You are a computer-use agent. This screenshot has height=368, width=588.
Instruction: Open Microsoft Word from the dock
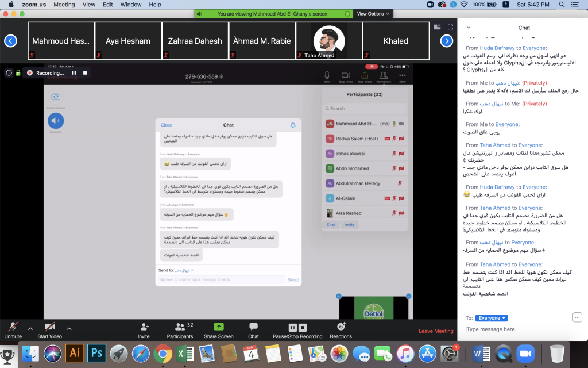pyautogui.click(x=481, y=354)
